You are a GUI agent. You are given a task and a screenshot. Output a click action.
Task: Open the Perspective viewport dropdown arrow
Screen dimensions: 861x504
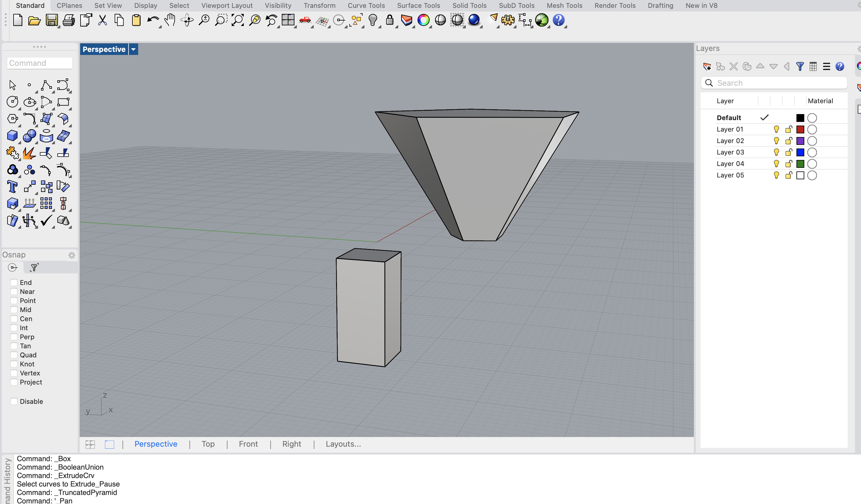click(133, 49)
